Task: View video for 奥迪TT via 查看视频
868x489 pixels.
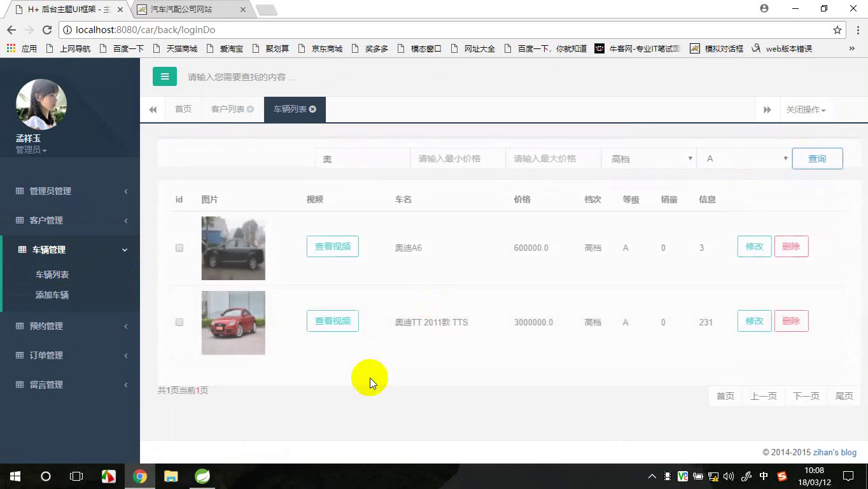Action: [x=333, y=321]
